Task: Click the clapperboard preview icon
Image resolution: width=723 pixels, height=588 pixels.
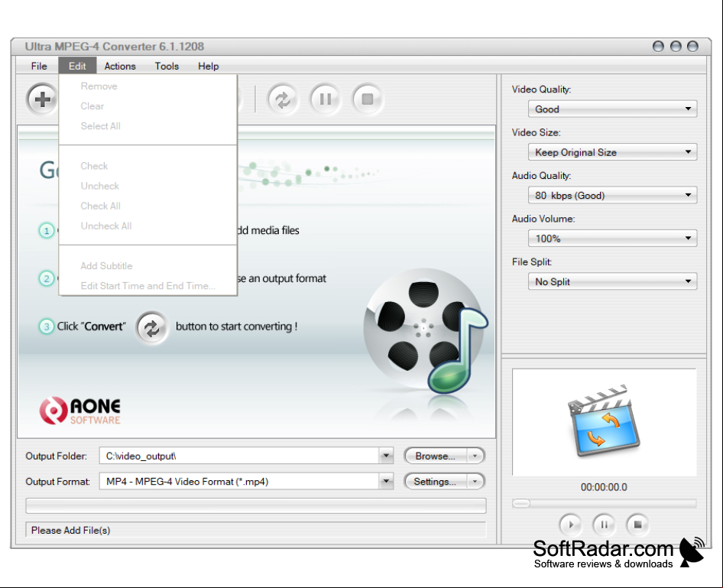Action: (x=603, y=421)
